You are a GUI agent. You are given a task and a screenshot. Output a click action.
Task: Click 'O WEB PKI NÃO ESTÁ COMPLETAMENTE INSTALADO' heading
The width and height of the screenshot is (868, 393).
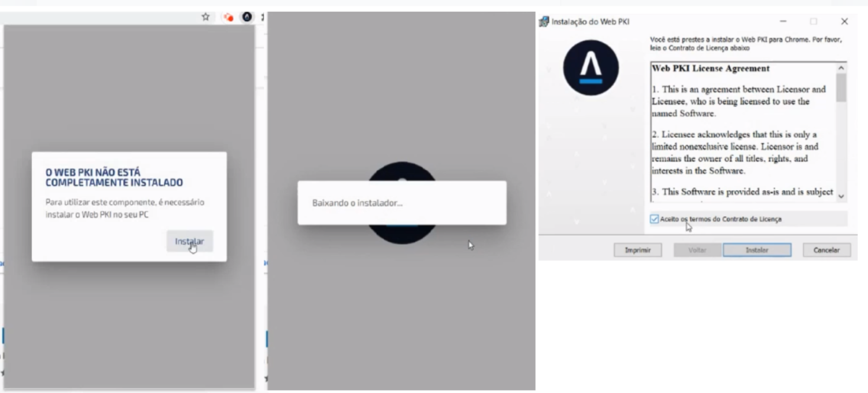(114, 177)
